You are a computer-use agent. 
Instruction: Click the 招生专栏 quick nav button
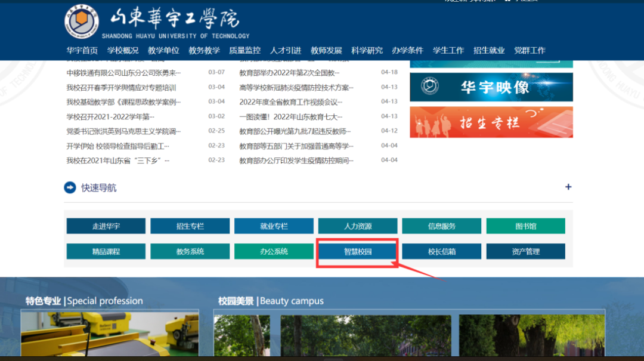[x=190, y=226]
